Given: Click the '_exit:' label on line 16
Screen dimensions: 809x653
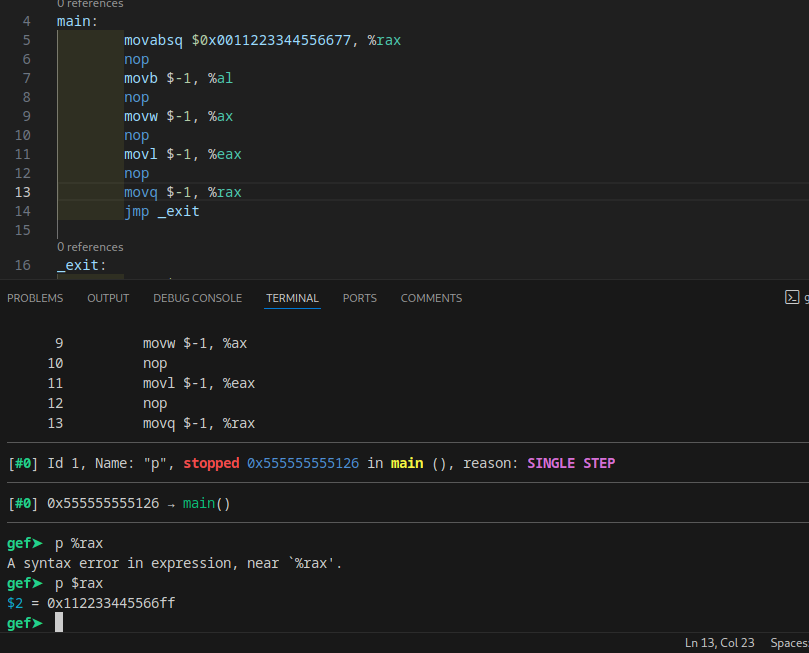Looking at the screenshot, I should point(81,266).
